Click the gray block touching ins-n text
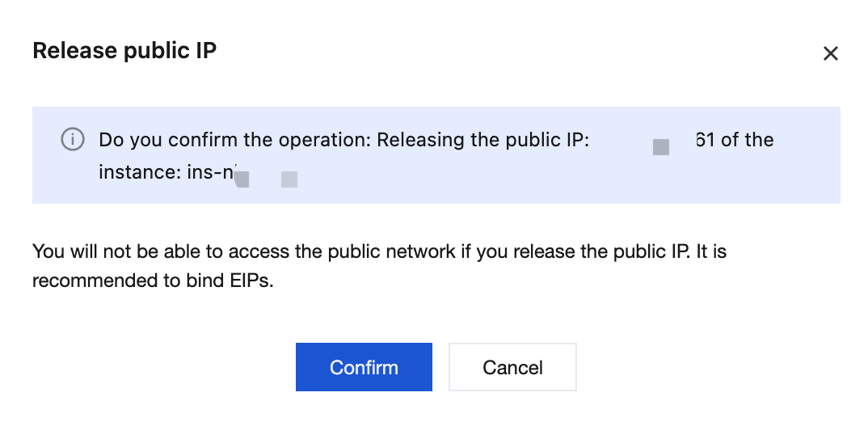This screenshot has height=422, width=868. (242, 179)
